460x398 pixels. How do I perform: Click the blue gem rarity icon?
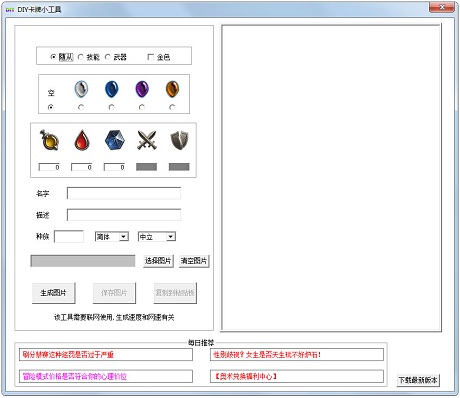click(x=111, y=89)
